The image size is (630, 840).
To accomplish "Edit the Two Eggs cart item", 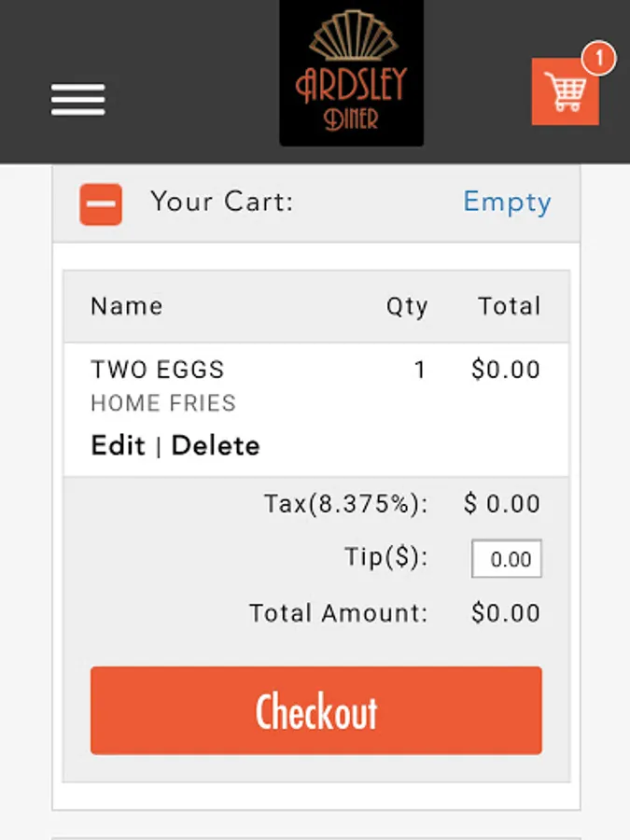I will [118, 445].
